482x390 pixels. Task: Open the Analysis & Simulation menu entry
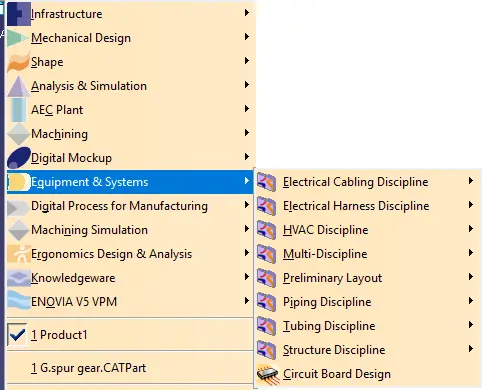click(130, 86)
